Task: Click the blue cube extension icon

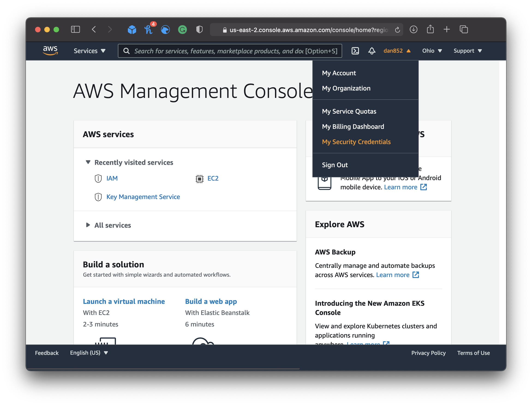Action: 132,30
